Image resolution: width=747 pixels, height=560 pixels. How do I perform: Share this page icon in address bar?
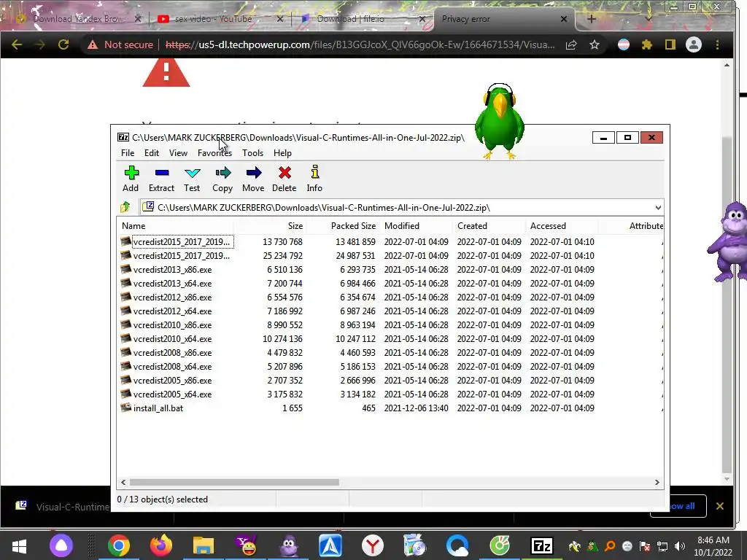pyautogui.click(x=571, y=44)
